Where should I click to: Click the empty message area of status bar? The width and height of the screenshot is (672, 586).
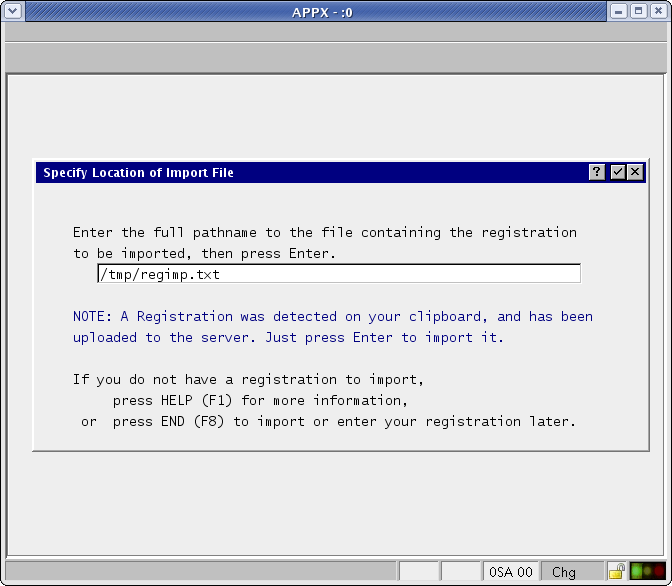[x=200, y=572]
